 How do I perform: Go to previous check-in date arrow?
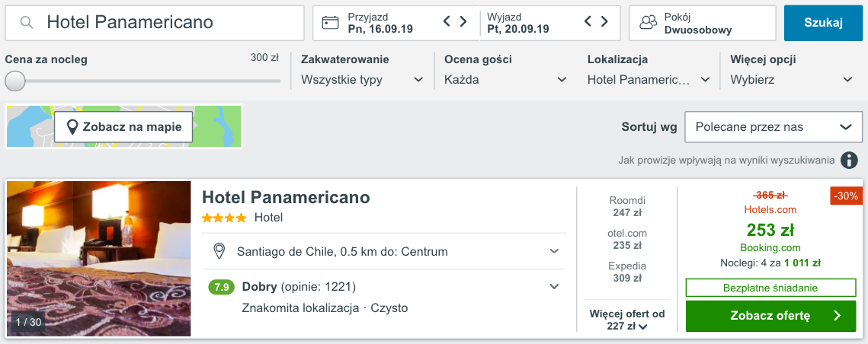(447, 22)
